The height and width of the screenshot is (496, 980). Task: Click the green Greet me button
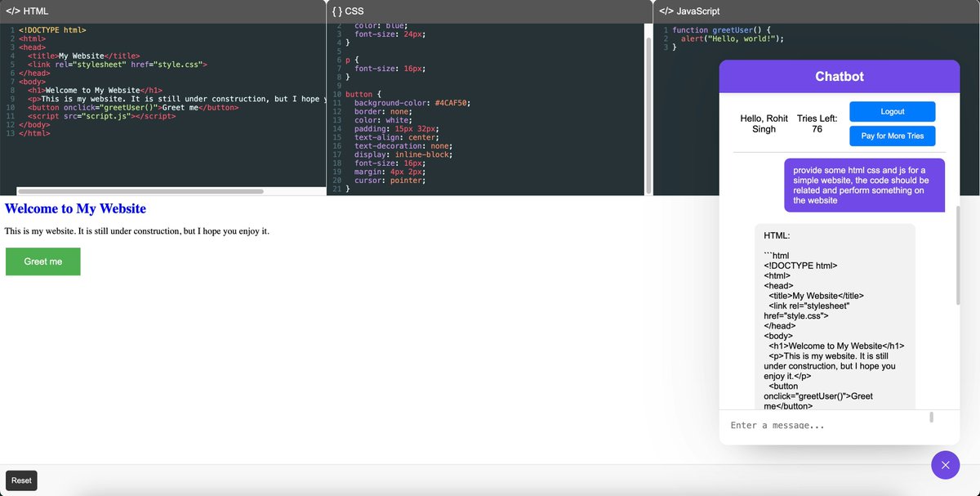(x=43, y=261)
